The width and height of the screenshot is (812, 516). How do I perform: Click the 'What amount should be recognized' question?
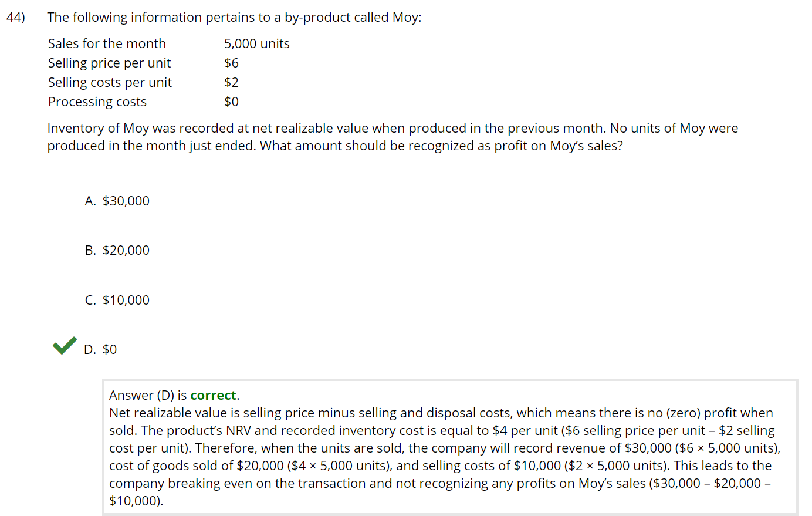441,146
